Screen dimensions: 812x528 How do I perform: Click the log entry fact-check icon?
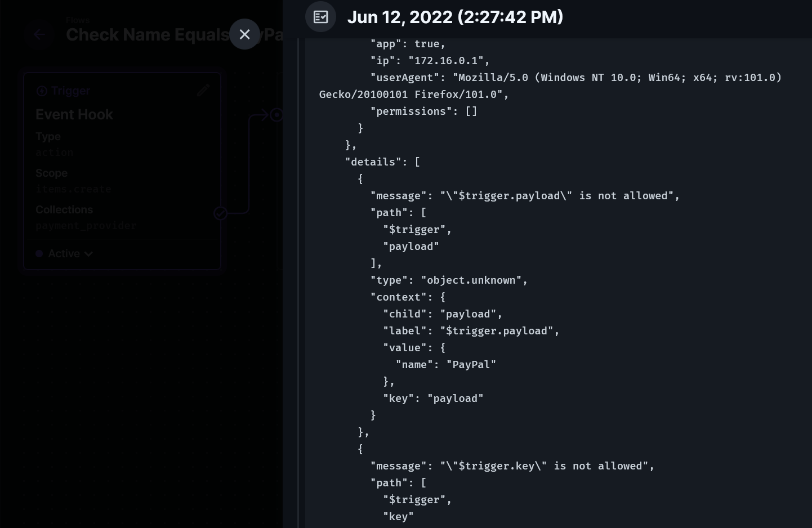click(320, 17)
